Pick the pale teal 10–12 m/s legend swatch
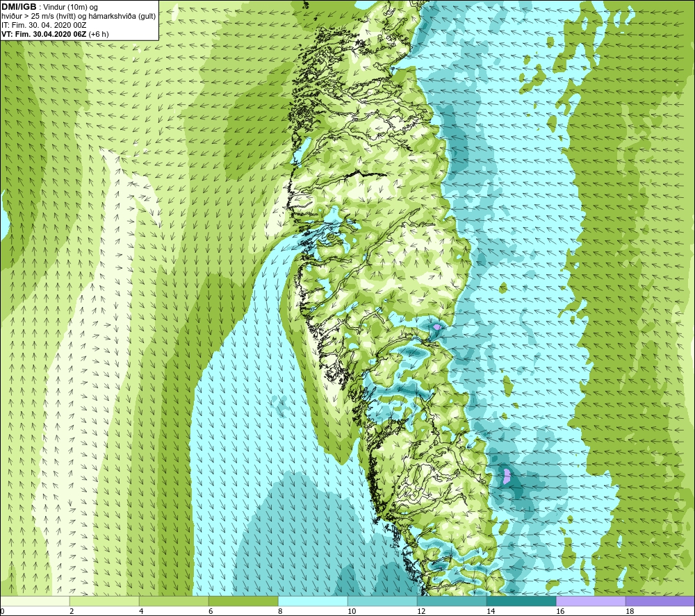695x616 pixels. 382,601
